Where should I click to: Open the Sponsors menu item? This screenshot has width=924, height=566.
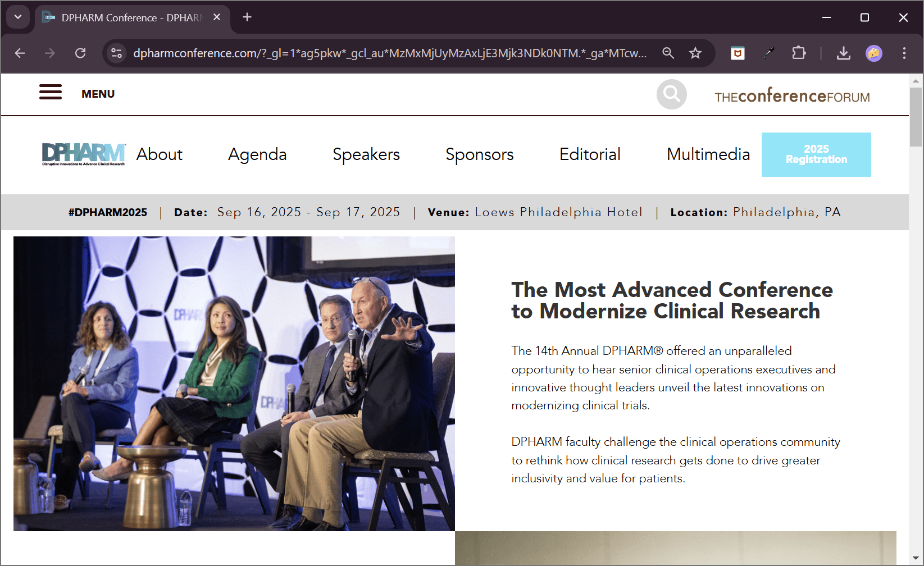point(480,154)
